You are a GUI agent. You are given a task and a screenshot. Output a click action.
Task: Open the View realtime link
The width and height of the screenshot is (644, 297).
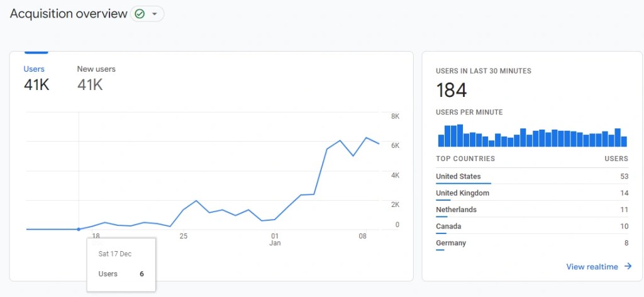pyautogui.click(x=592, y=267)
